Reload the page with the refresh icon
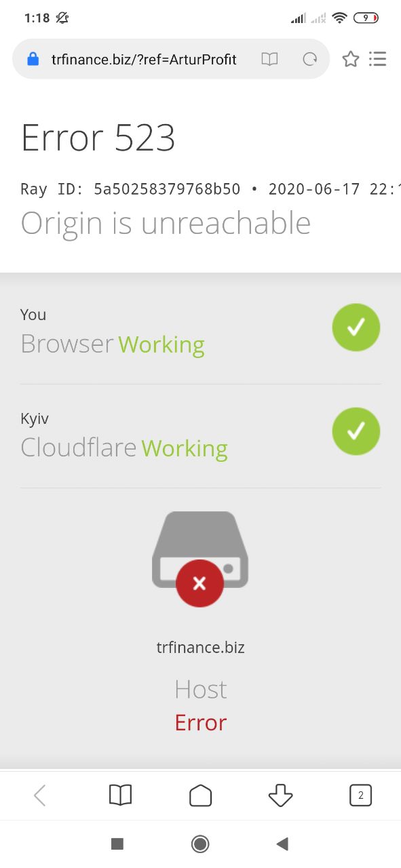 tap(310, 60)
